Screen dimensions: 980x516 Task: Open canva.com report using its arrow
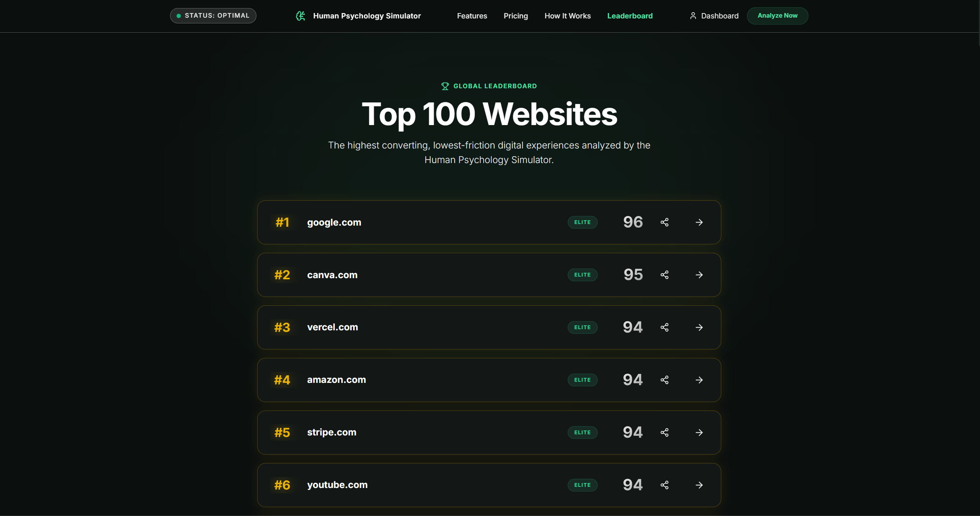pos(699,275)
